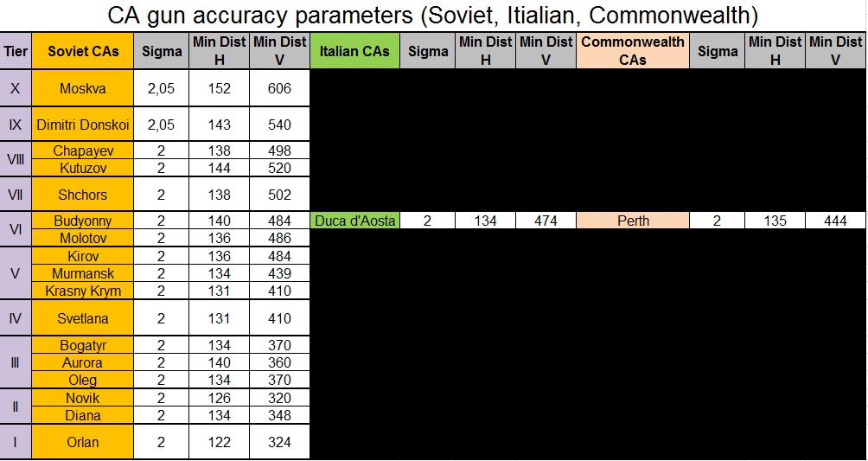Click the table title about CA gun accuracy
The width and height of the screenshot is (868, 461).
(x=432, y=16)
